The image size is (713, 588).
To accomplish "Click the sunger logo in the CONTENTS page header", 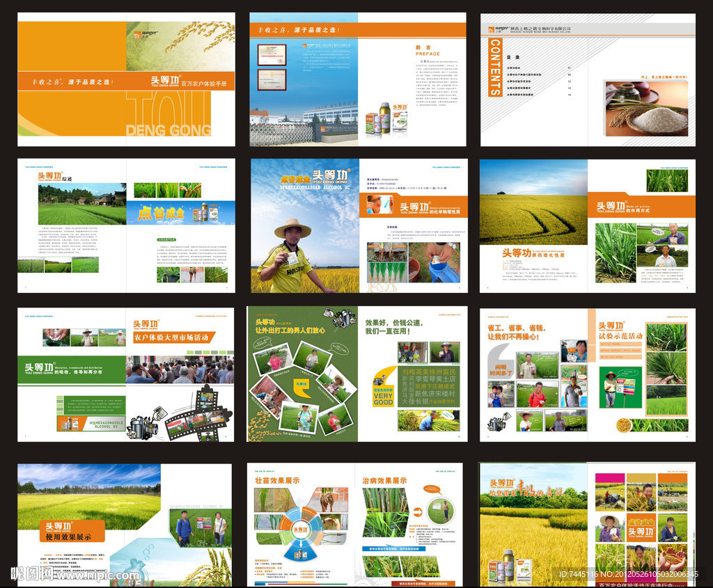I will coord(498,29).
